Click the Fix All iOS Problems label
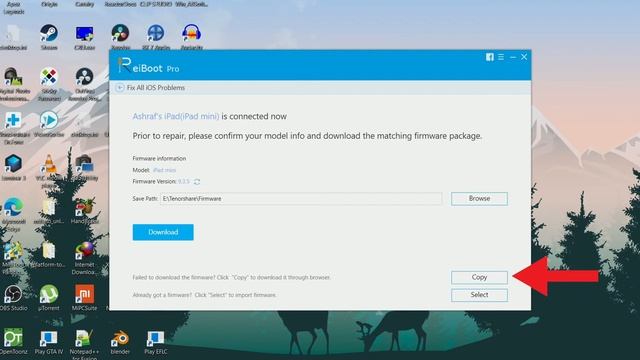640x360 pixels. tap(156, 88)
